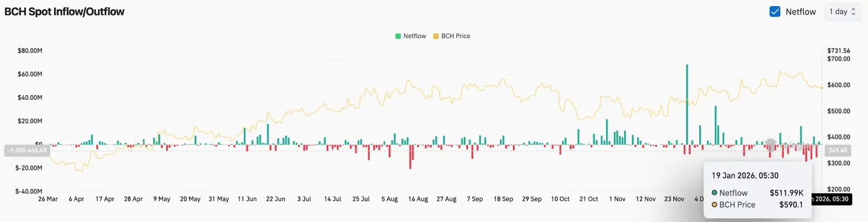Screen dimensions: 868x222
Task: Click the up-down chevron beside 1 day
Action: click(x=854, y=12)
